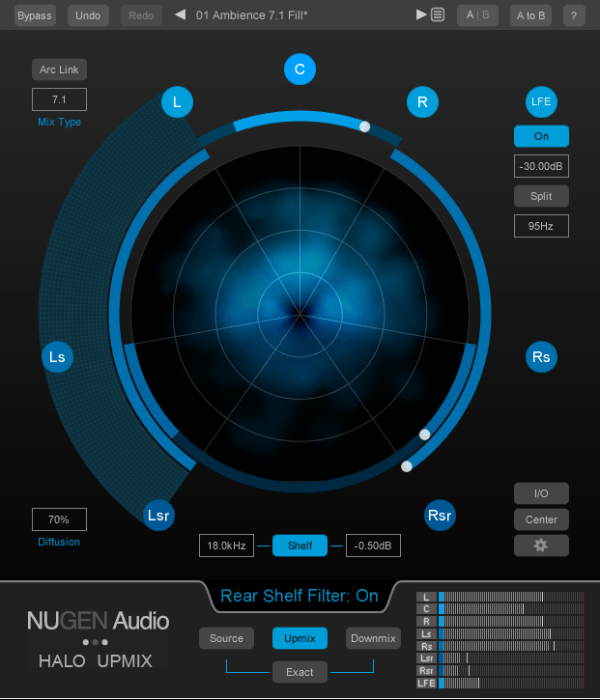Toggle the Bypass button
Screen dimensions: 600x700
pos(35,15)
